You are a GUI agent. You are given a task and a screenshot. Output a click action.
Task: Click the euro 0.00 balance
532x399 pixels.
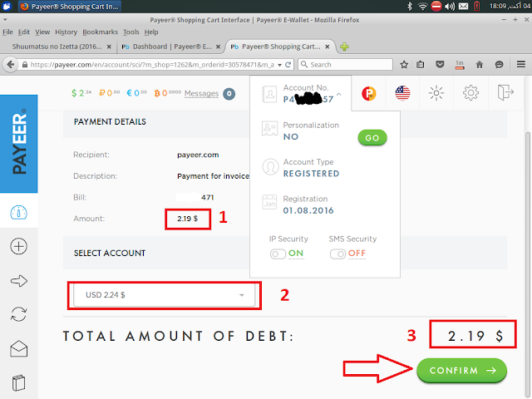click(136, 93)
